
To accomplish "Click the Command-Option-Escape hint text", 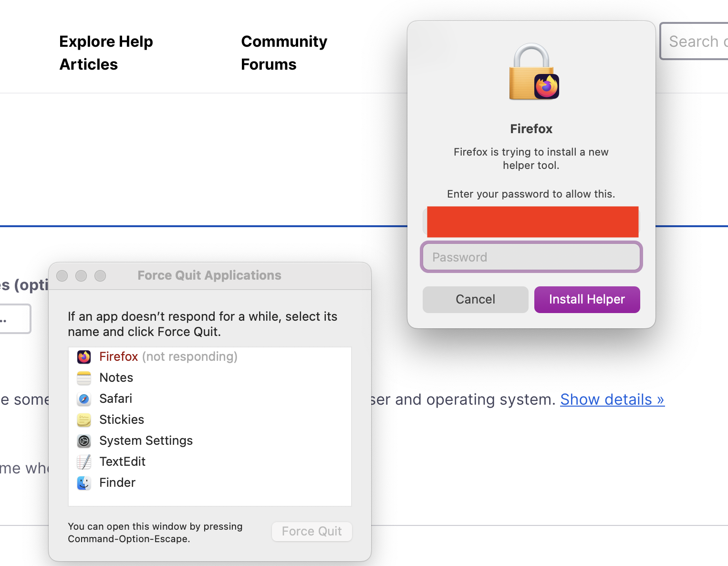I will coord(155,533).
